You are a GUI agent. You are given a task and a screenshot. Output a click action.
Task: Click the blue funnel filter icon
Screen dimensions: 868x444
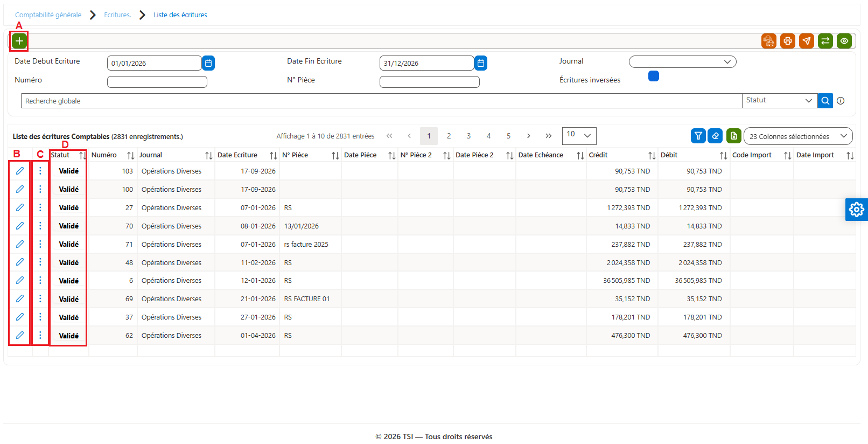(x=698, y=136)
